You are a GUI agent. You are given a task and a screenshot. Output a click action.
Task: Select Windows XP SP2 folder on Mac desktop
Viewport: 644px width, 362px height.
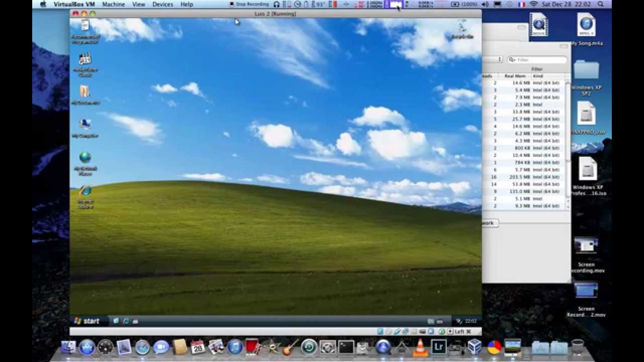(x=586, y=76)
